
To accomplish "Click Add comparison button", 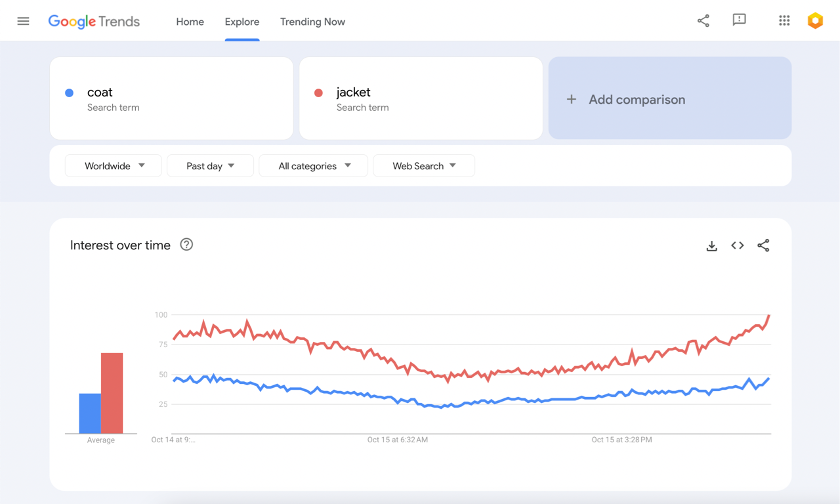I will click(x=669, y=99).
